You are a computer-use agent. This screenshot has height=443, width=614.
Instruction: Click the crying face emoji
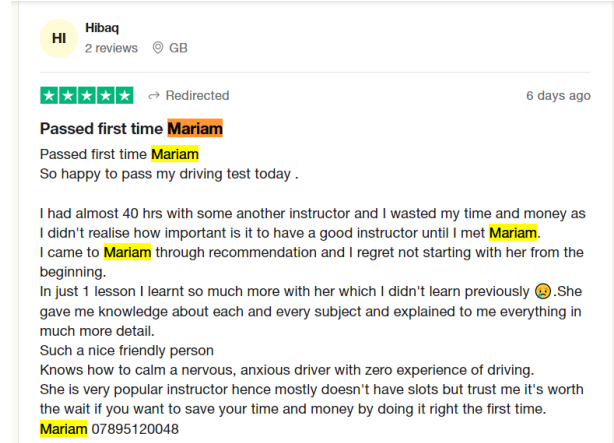[543, 291]
